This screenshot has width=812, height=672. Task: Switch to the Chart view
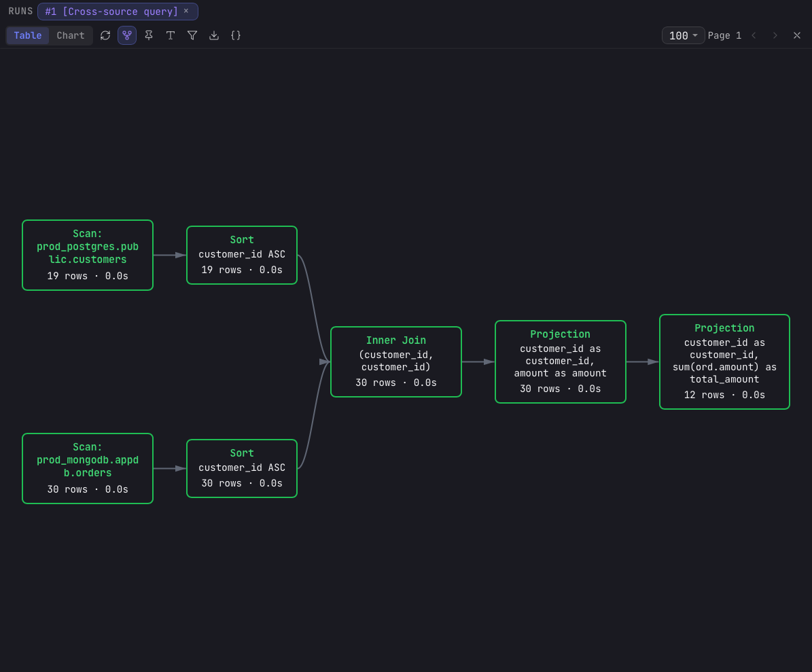click(x=71, y=35)
